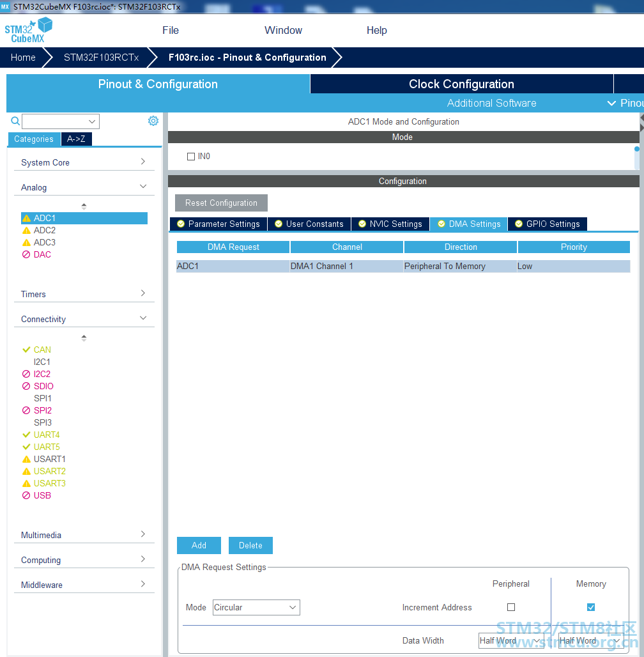
Task: Click the status icon on Parameter Settings tab
Action: 181,224
